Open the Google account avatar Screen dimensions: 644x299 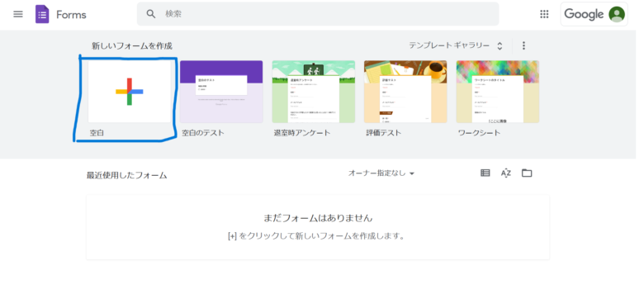pos(617,14)
